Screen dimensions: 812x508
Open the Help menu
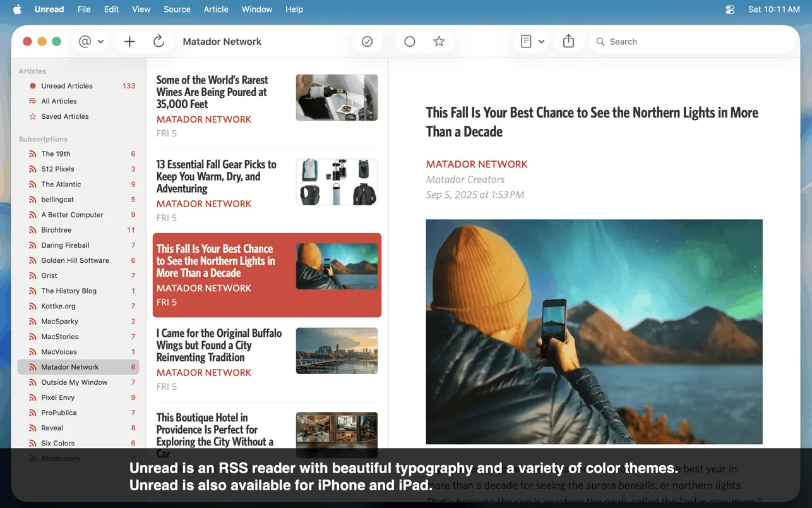click(x=294, y=9)
